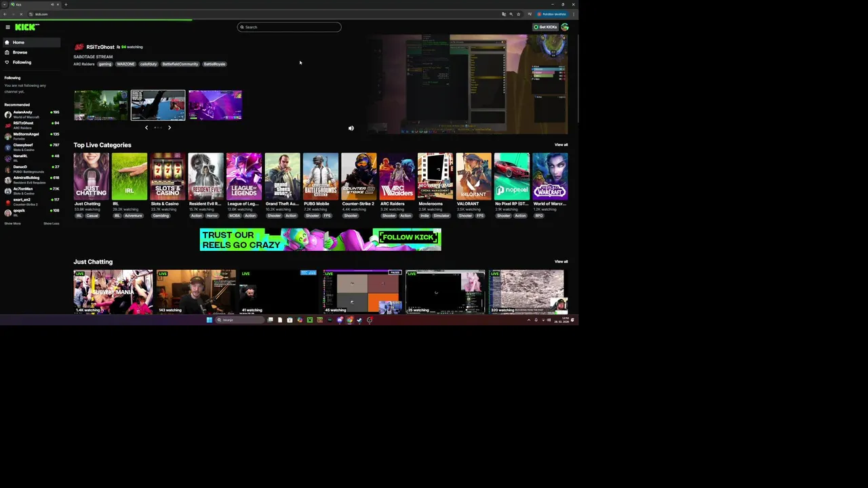Collapse recommended list with Show Less
Screen dimensions: 868x488
click(52, 224)
